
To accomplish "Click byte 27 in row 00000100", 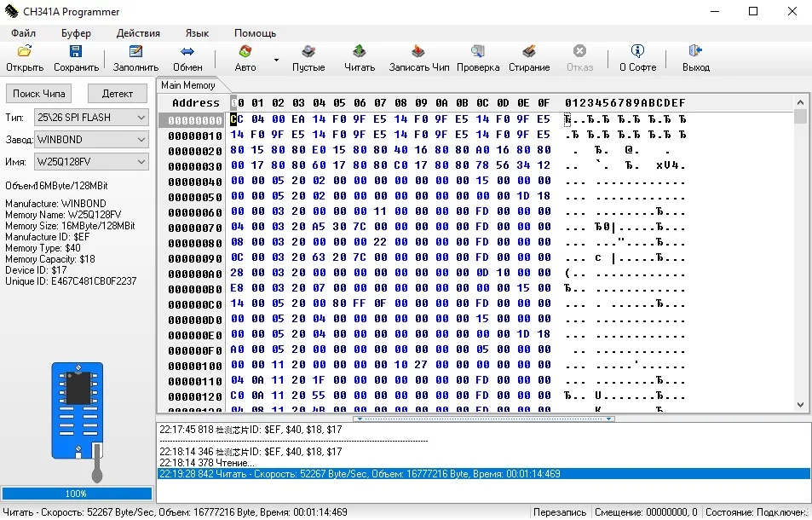I will (421, 365).
